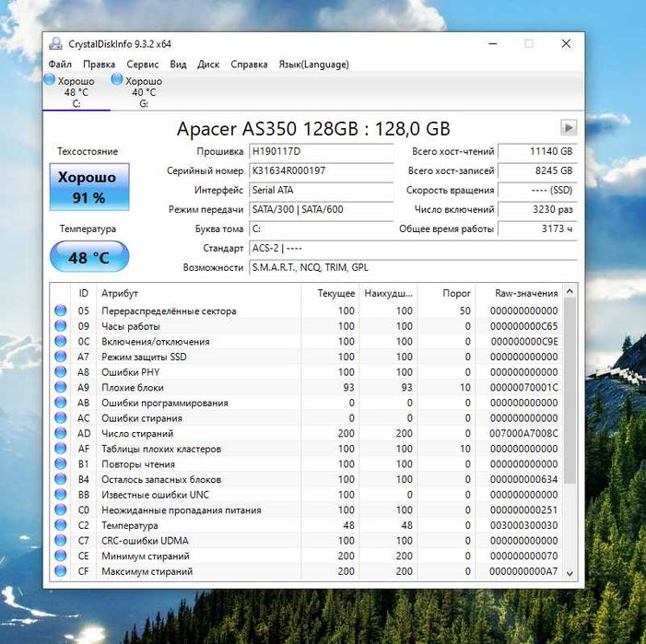Image resolution: width=646 pixels, height=644 pixels.
Task: Select raw value 003000300030 of Температура row
Action: [523, 525]
